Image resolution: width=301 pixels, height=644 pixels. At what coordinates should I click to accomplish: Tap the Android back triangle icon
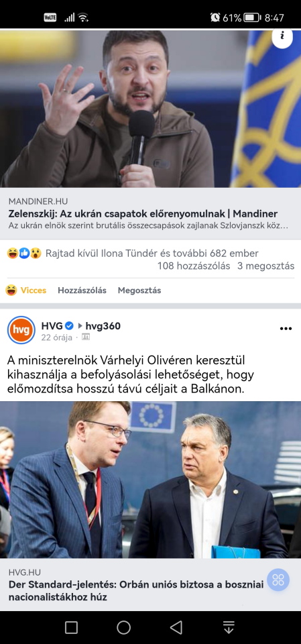coord(176,627)
